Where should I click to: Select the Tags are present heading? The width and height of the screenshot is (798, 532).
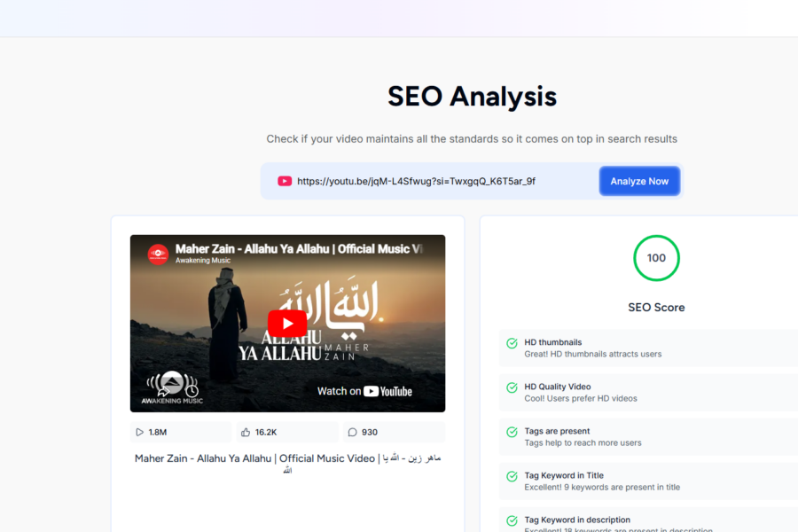pyautogui.click(x=557, y=431)
